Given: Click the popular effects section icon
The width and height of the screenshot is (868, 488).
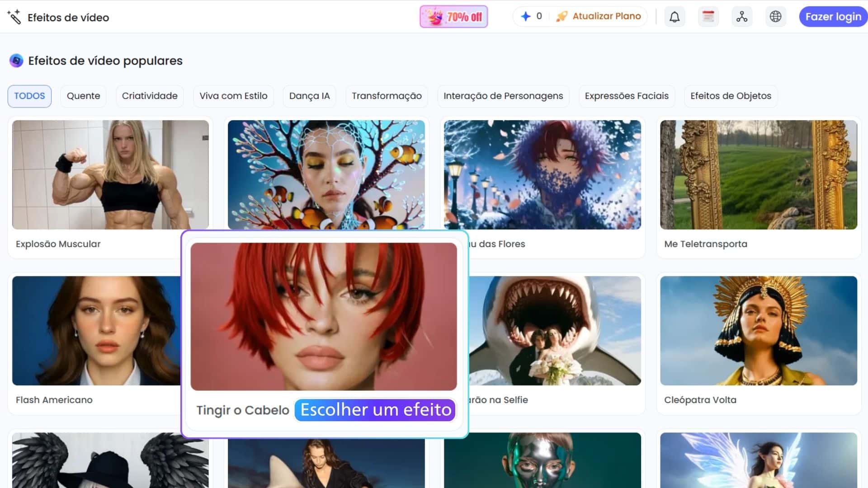Looking at the screenshot, I should (16, 61).
